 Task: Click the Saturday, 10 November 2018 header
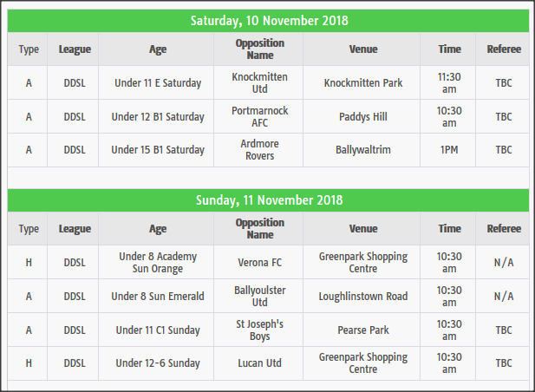click(x=268, y=21)
